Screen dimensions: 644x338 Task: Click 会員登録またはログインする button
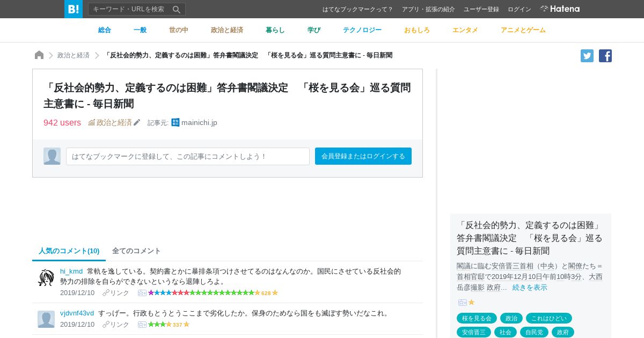pos(363,156)
